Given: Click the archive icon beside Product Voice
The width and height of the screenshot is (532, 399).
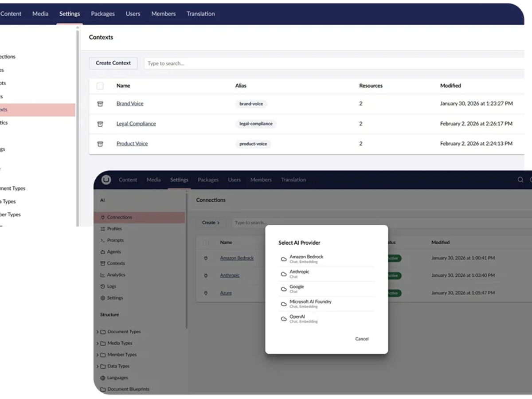Looking at the screenshot, I should 100,144.
